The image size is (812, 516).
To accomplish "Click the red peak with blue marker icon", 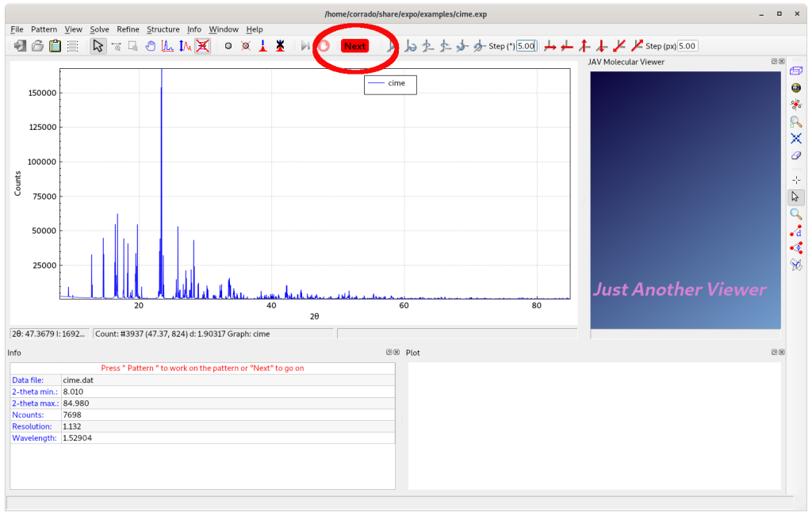I will click(x=263, y=46).
